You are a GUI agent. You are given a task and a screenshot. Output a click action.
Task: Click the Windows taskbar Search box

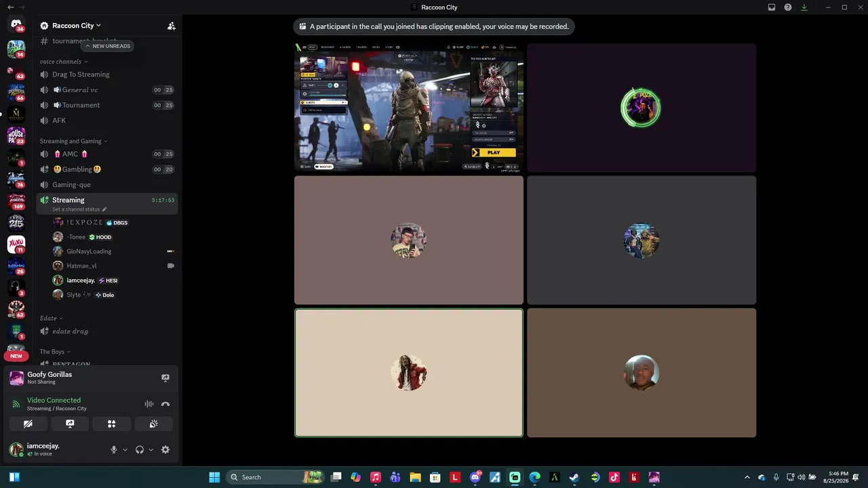tap(275, 477)
